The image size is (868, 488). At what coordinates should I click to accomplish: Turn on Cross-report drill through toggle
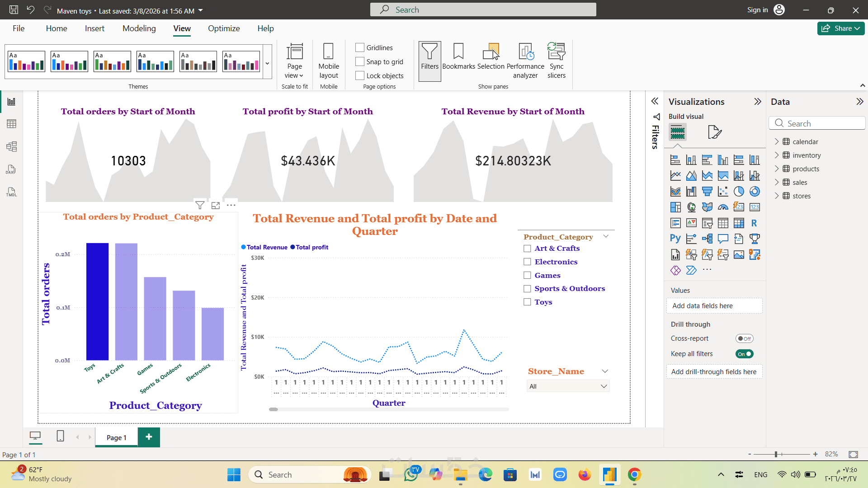coord(744,338)
